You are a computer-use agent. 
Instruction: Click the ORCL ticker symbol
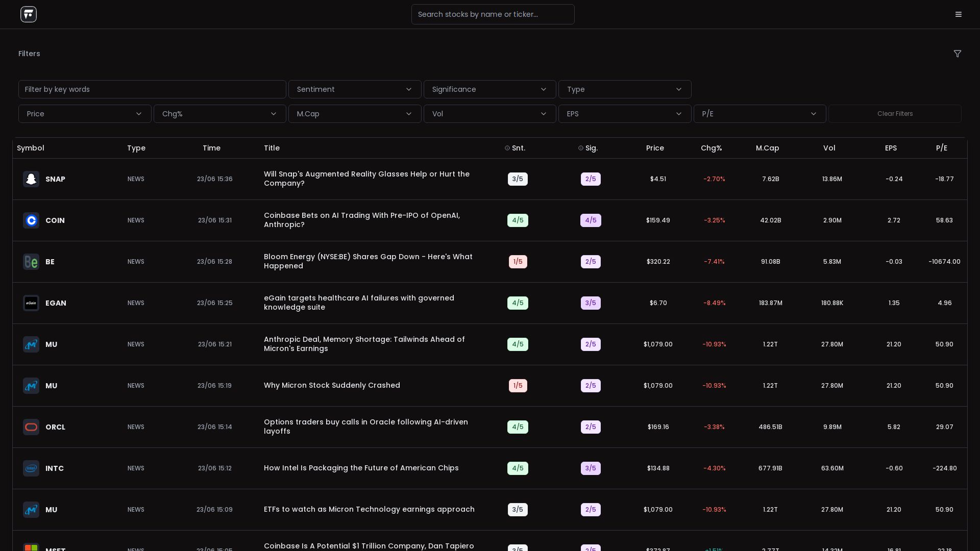(x=55, y=427)
